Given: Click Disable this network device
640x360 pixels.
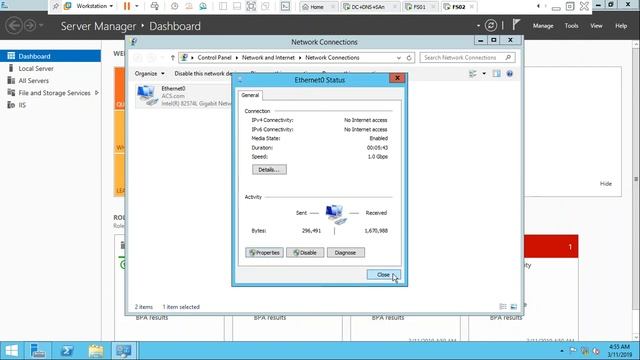Looking at the screenshot, I should [203, 73].
